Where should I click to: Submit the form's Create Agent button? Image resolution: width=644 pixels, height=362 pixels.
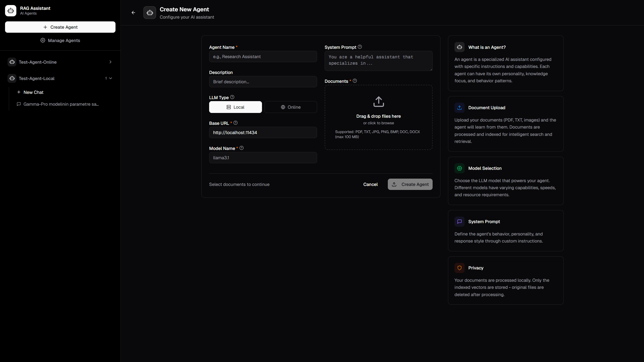pos(410,184)
